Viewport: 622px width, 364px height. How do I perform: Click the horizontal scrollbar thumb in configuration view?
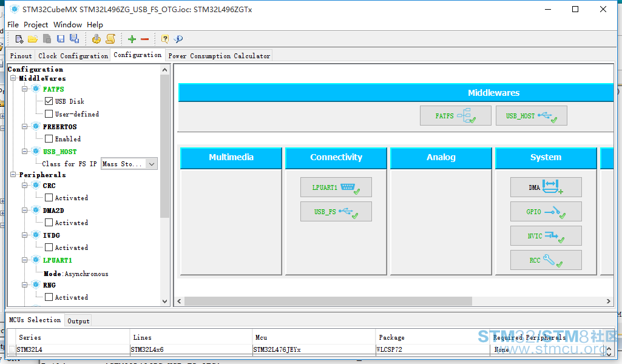pyautogui.click(x=328, y=301)
